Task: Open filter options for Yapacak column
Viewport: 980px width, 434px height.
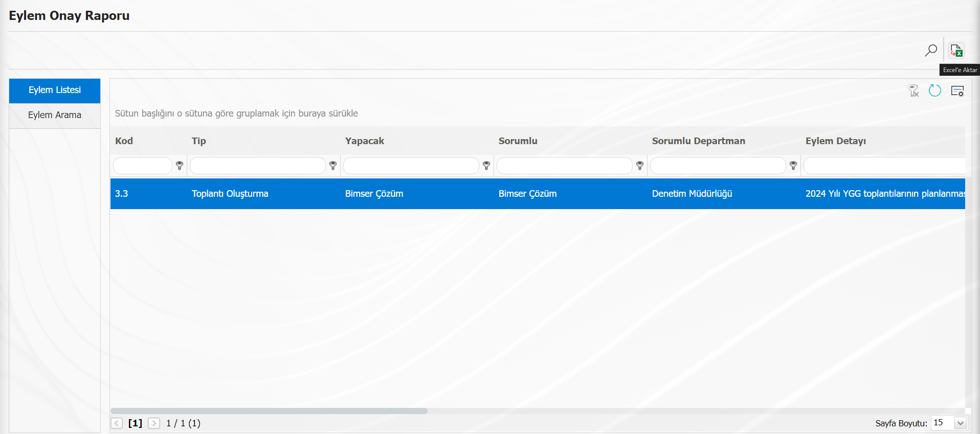Action: [486, 166]
